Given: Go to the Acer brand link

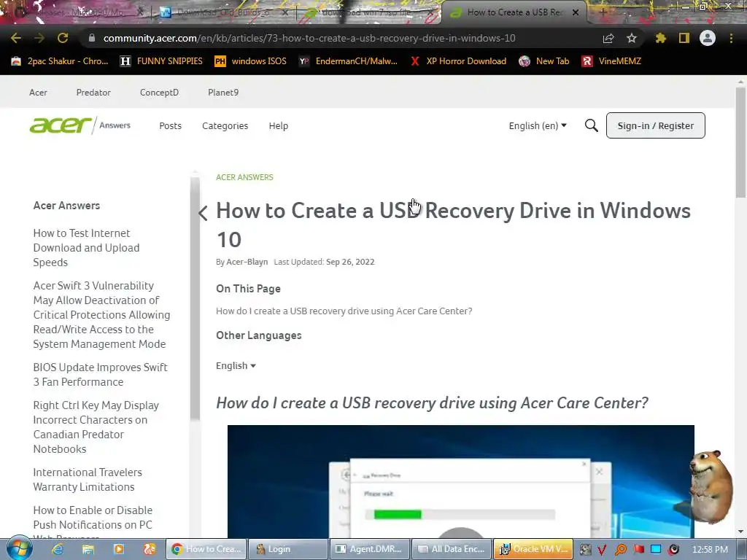Looking at the screenshot, I should (x=38, y=93).
